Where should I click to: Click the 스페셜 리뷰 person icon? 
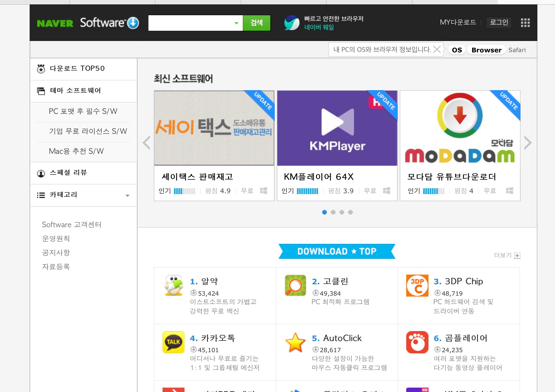point(41,173)
